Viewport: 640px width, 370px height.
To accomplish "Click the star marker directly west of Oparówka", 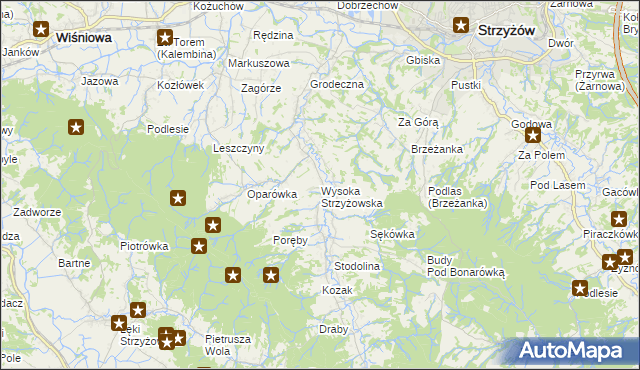I will [178, 199].
